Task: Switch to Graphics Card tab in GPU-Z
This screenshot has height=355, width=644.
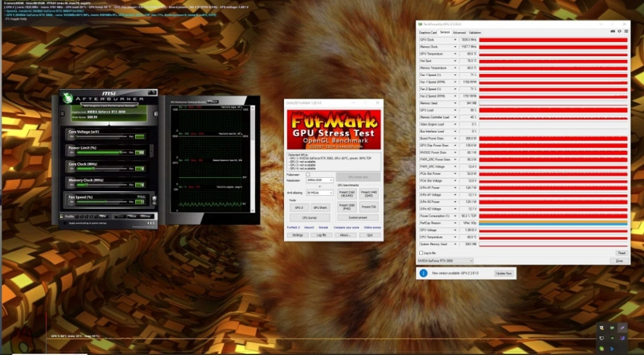Action: pyautogui.click(x=428, y=32)
